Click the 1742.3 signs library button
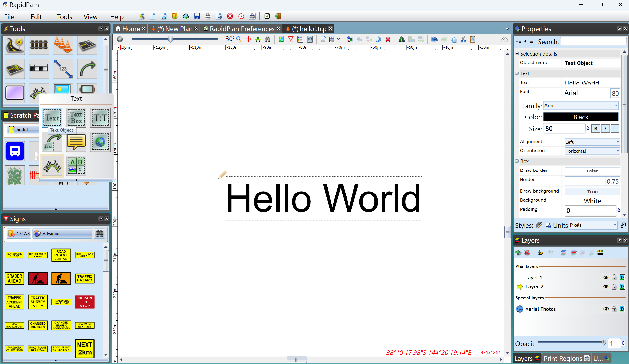The image size is (629, 364). pos(19,234)
